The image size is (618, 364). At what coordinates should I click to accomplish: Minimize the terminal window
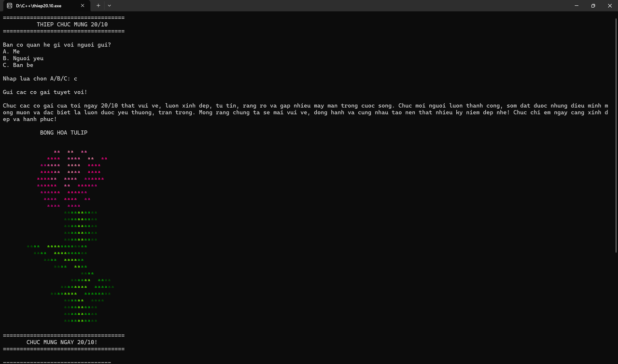pos(576,6)
